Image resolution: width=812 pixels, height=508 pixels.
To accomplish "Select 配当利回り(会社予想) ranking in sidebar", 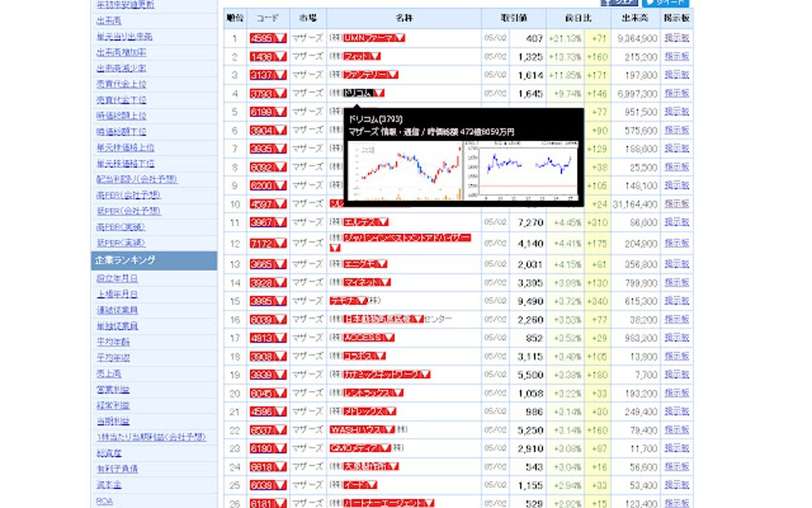I will [137, 179].
